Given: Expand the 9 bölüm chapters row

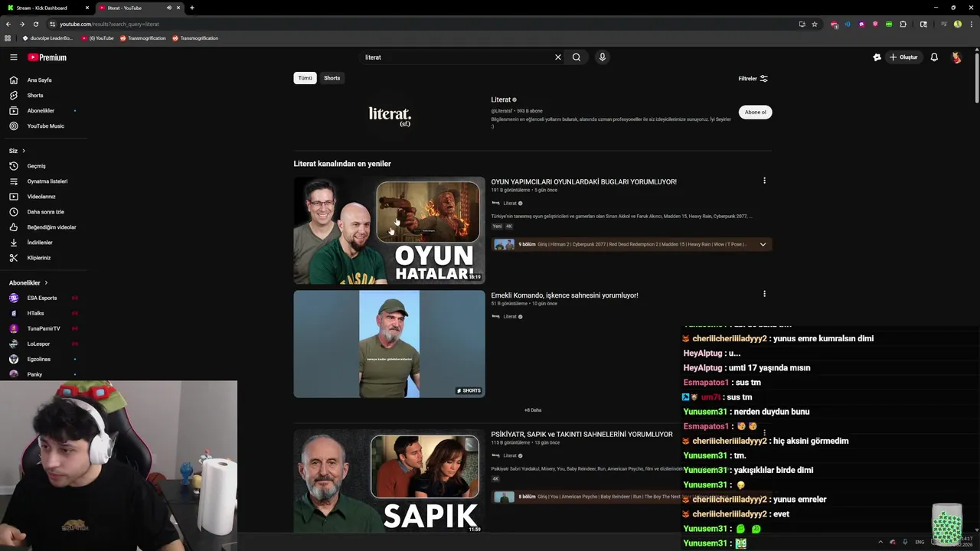Looking at the screenshot, I should [632, 244].
